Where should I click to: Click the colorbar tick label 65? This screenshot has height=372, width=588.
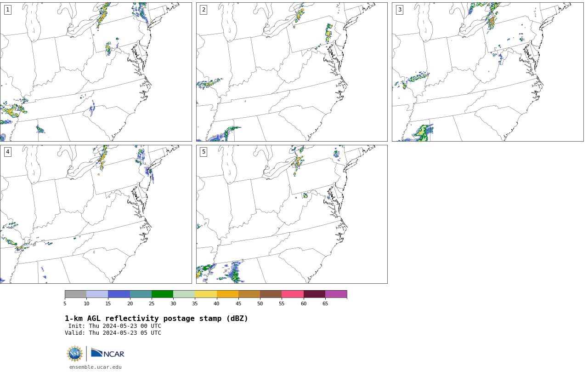(x=325, y=304)
